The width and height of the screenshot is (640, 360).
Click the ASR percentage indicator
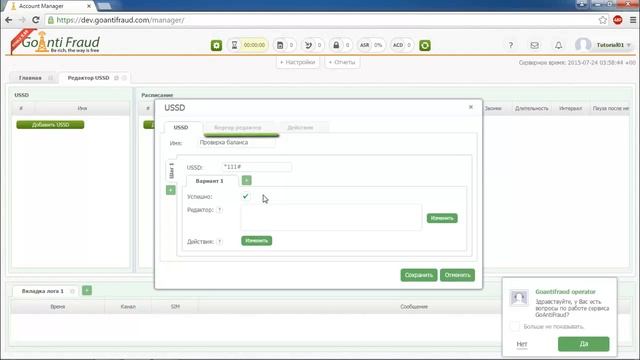(371, 45)
